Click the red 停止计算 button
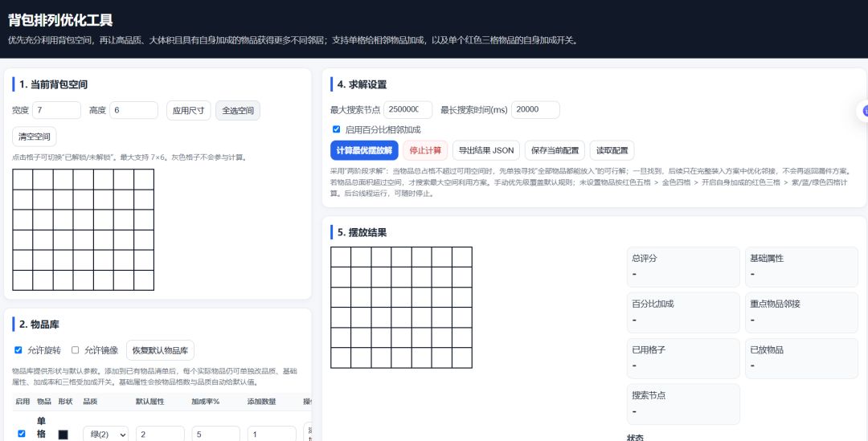The image size is (868, 441). click(425, 150)
